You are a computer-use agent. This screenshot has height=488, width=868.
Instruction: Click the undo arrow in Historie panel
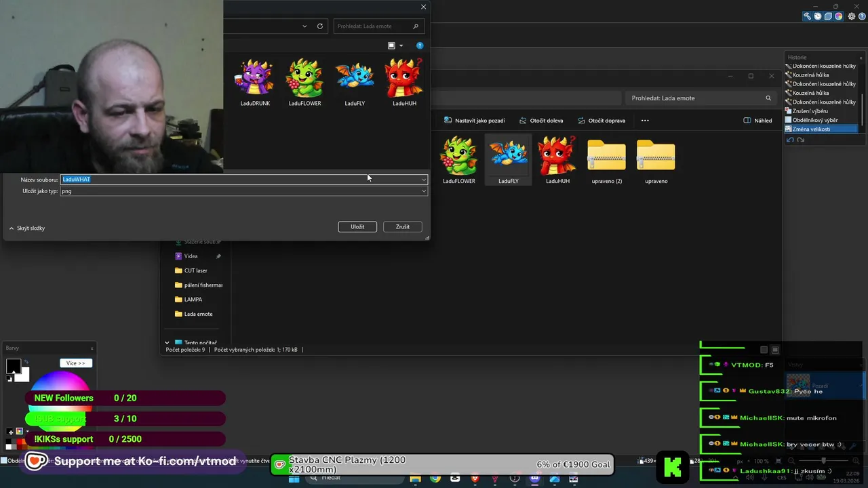(790, 140)
